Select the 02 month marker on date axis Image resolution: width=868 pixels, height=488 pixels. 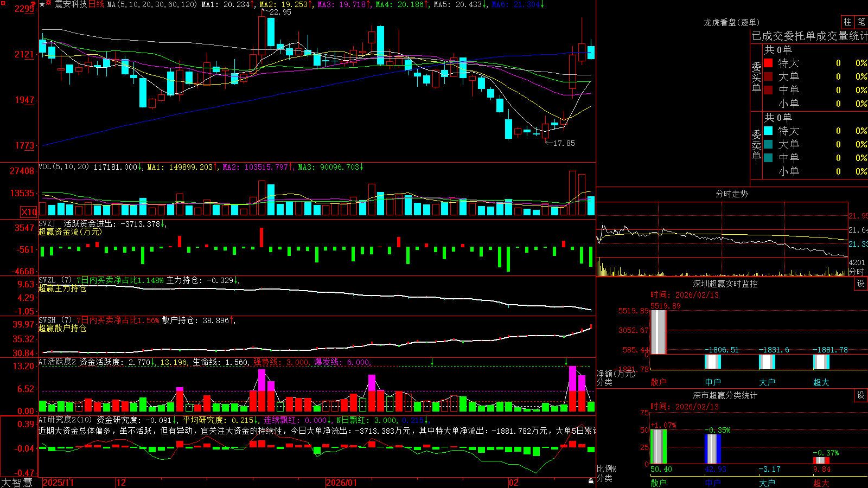click(x=514, y=483)
